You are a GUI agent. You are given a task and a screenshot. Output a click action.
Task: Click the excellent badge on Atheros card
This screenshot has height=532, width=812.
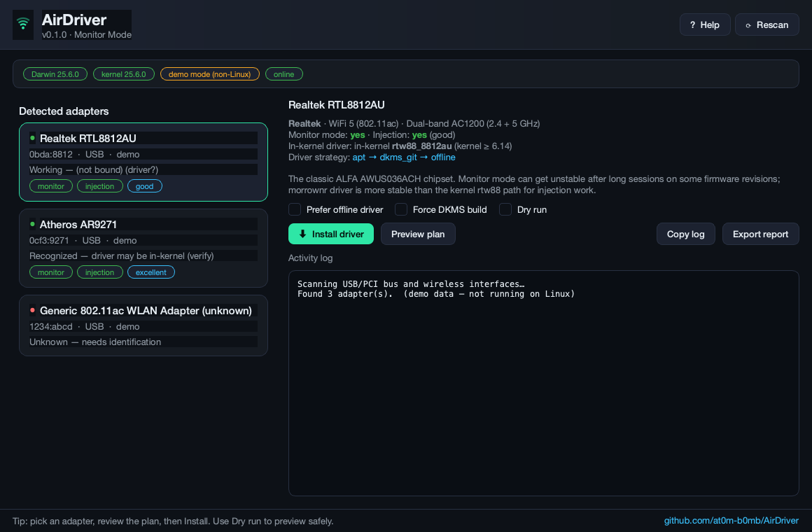pos(150,272)
